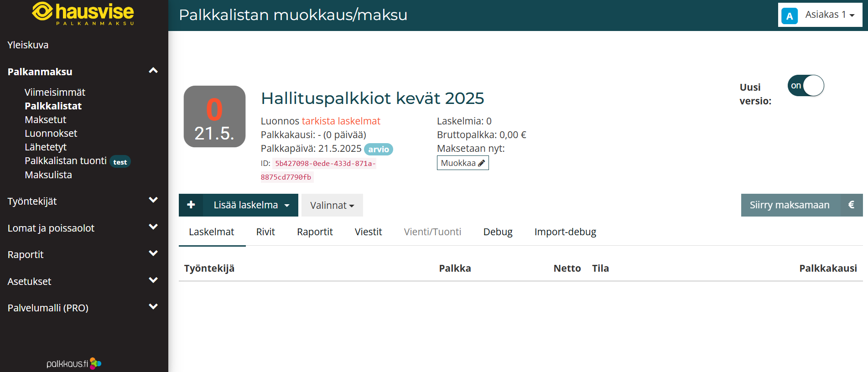Switch to the Vienti/Tuonti tab

pyautogui.click(x=432, y=232)
